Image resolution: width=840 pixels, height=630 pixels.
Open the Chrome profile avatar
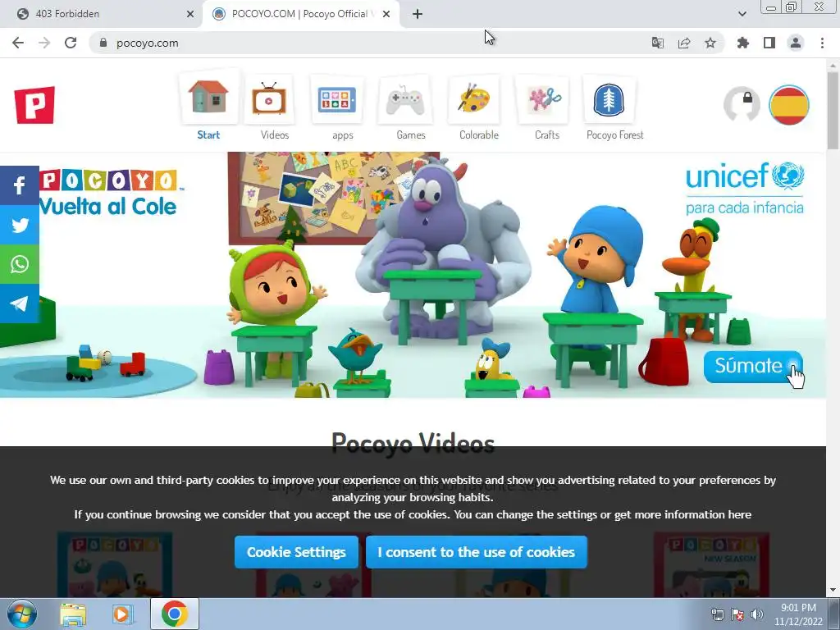pos(796,43)
